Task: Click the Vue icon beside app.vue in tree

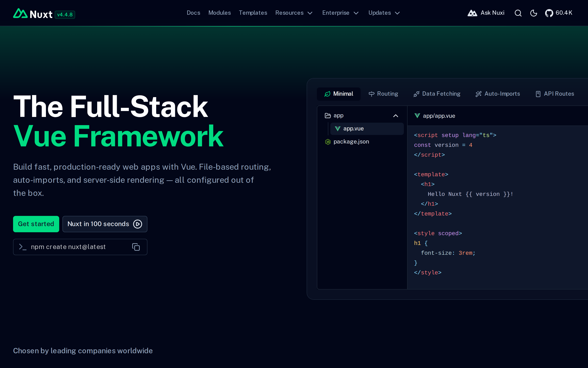Action: pos(337,129)
